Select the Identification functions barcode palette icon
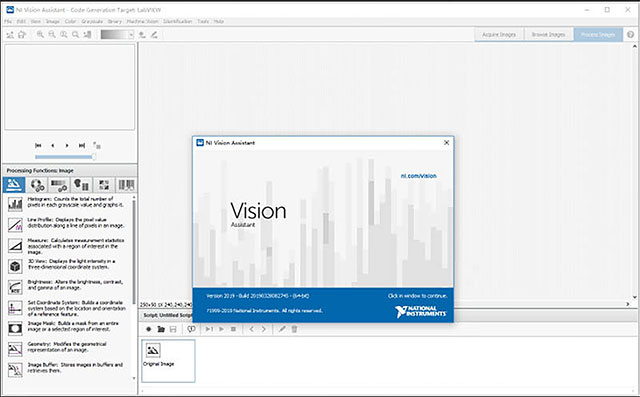Viewport: 640px width, 397px height. tap(126, 185)
